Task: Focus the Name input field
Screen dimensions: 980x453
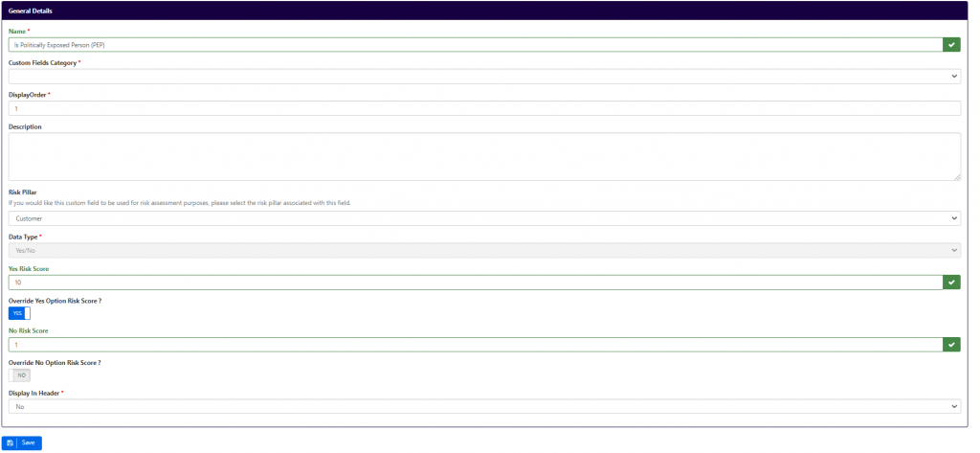Action: 476,44
